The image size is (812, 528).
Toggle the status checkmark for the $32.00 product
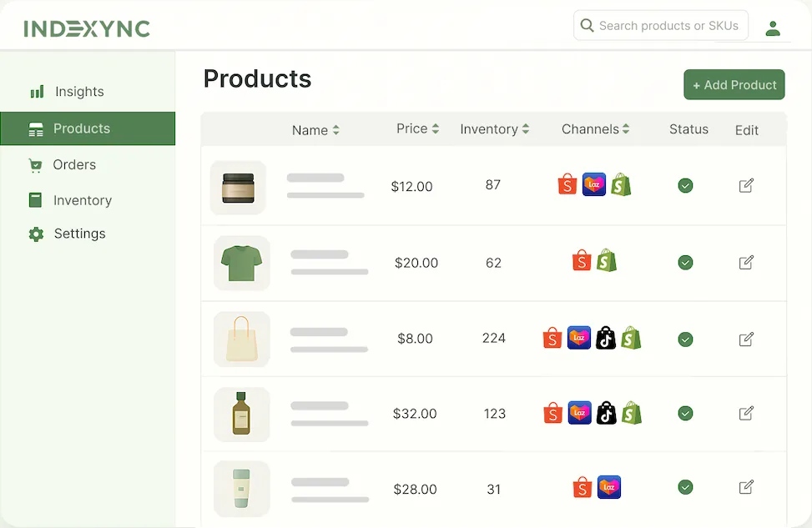[x=685, y=413]
